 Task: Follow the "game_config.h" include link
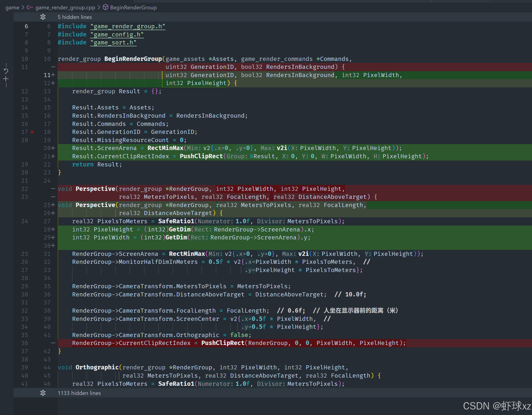(117, 35)
